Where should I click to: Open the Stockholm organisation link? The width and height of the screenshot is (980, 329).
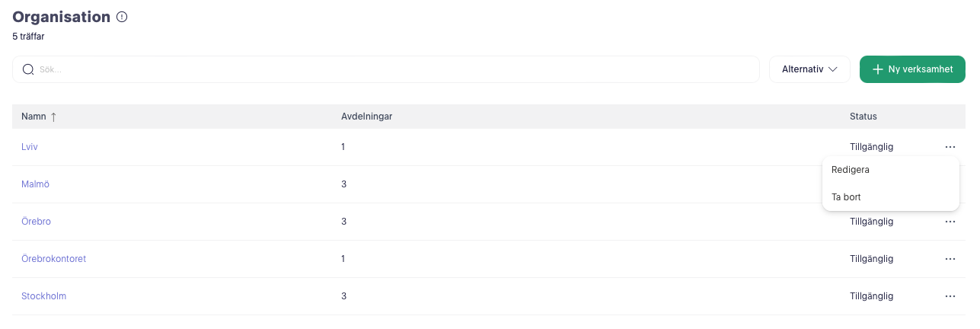pos(43,296)
